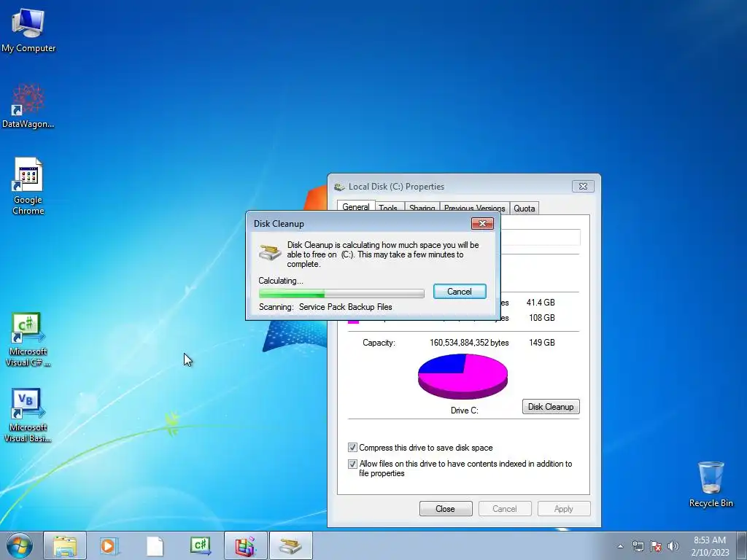The width and height of the screenshot is (747, 560).
Task: Switch to the General tab
Action: click(x=356, y=207)
